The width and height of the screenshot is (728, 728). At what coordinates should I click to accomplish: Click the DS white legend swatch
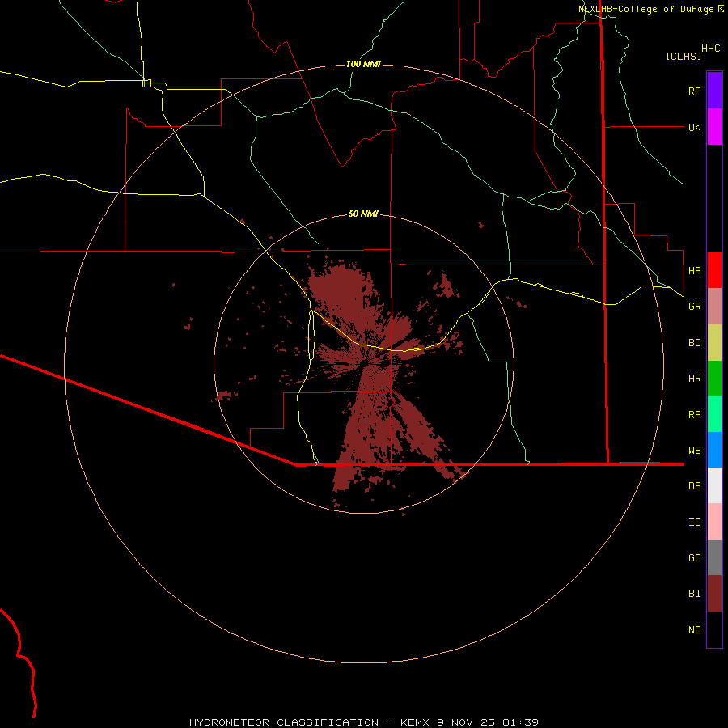point(714,485)
